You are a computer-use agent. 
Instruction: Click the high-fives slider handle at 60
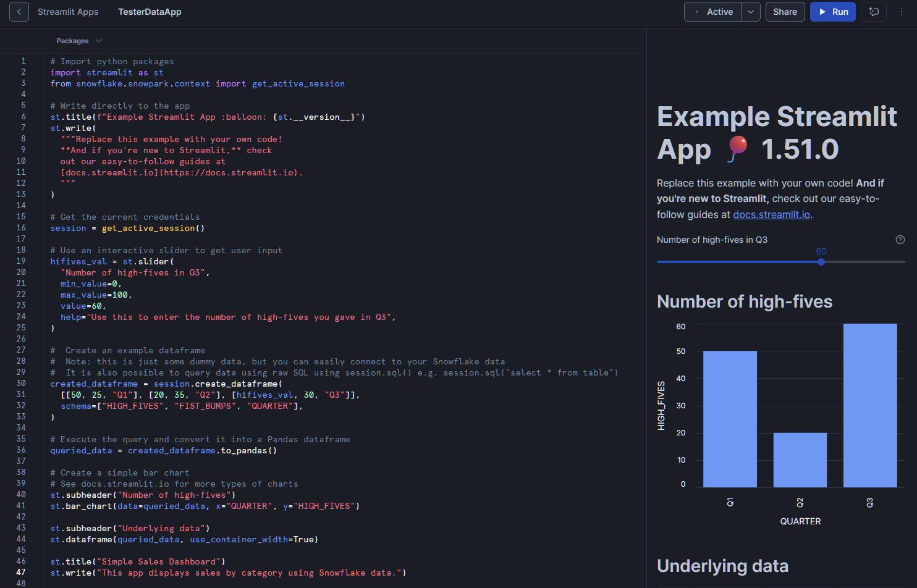click(821, 262)
